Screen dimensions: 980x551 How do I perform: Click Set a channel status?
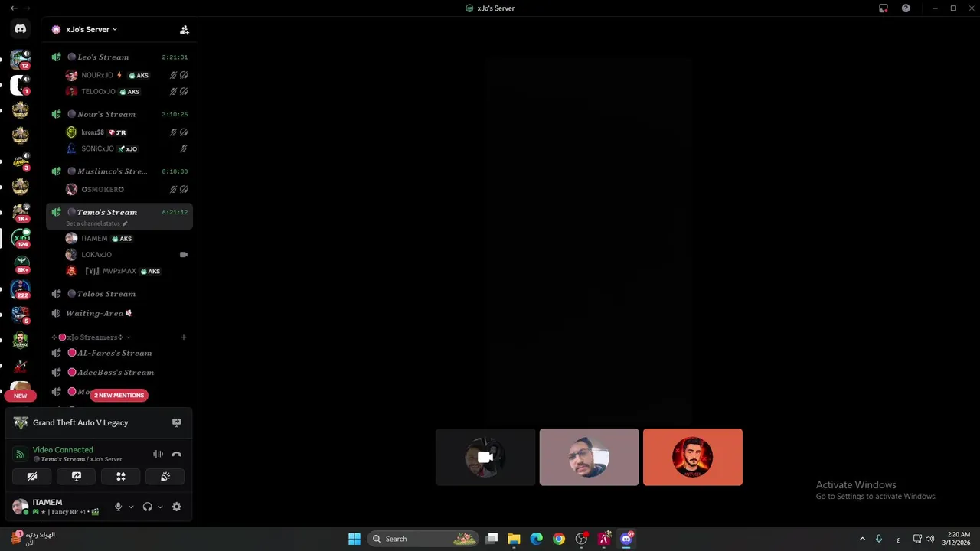click(93, 223)
